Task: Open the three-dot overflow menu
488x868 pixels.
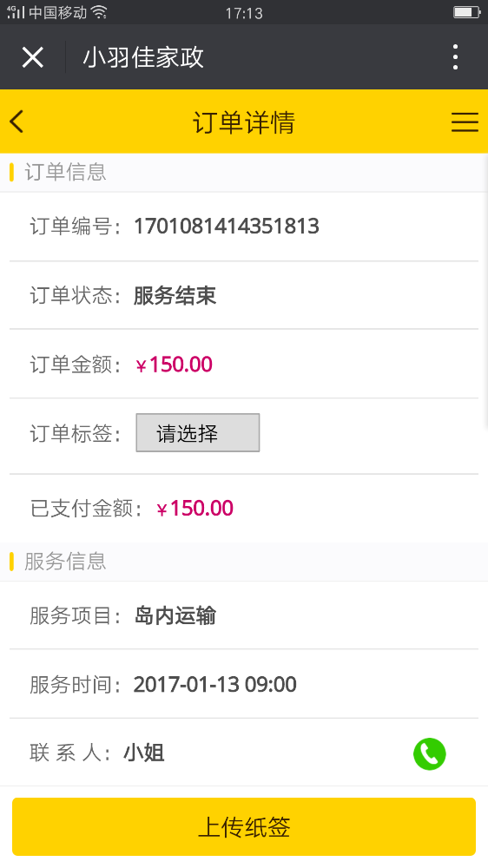Action: coord(455,57)
